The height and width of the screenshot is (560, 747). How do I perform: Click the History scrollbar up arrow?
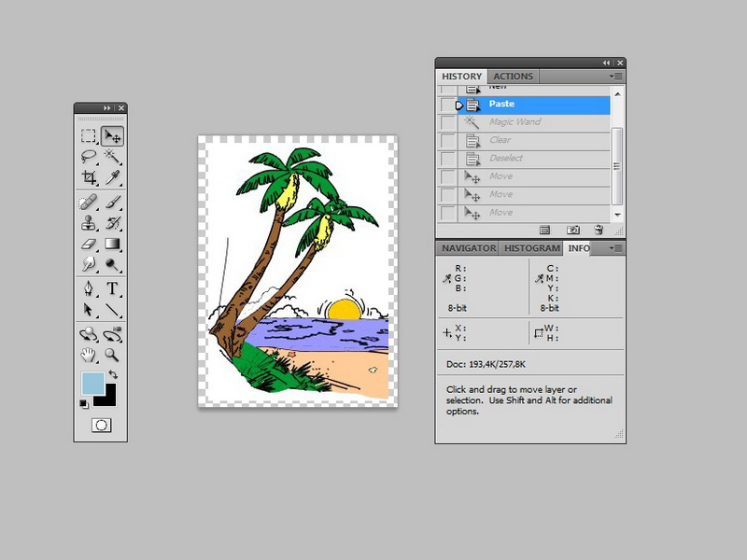617,94
